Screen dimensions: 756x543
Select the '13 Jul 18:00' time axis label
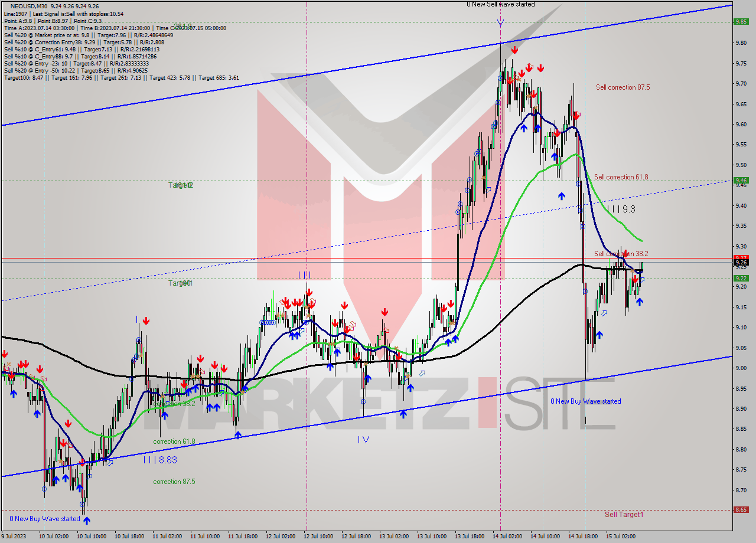point(469,537)
